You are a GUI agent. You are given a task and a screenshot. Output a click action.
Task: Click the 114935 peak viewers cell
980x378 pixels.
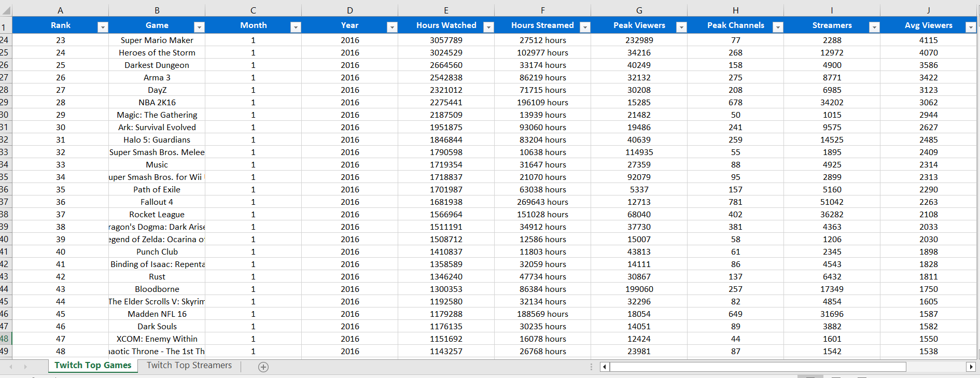(639, 152)
